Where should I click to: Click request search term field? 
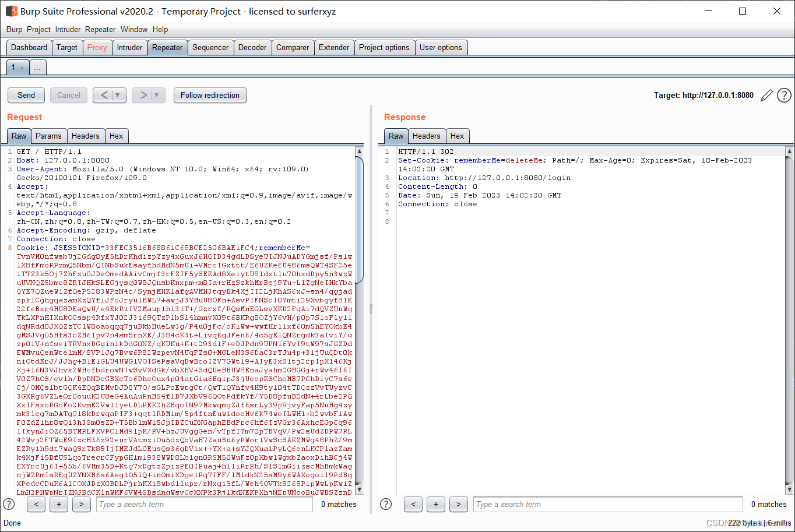tap(205, 505)
